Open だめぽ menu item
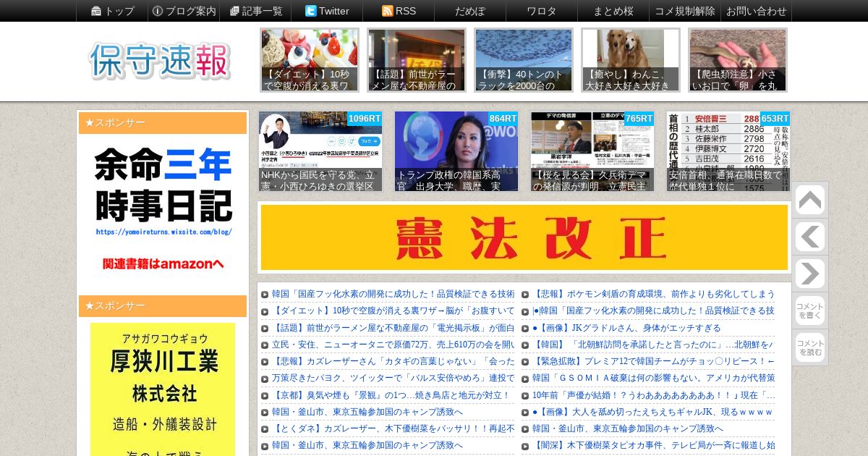868x456 pixels. (469, 11)
